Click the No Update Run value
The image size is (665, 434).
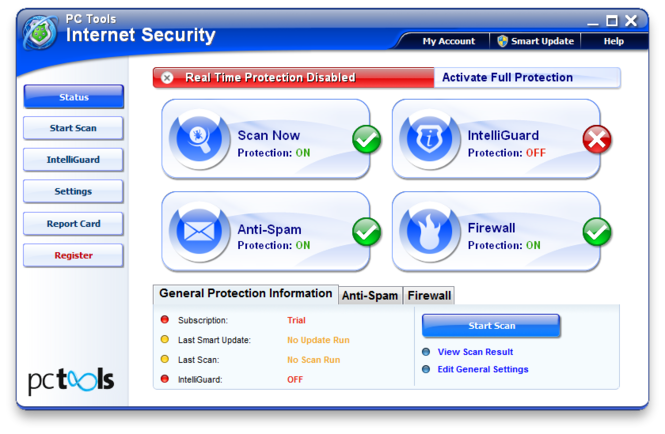(x=318, y=340)
